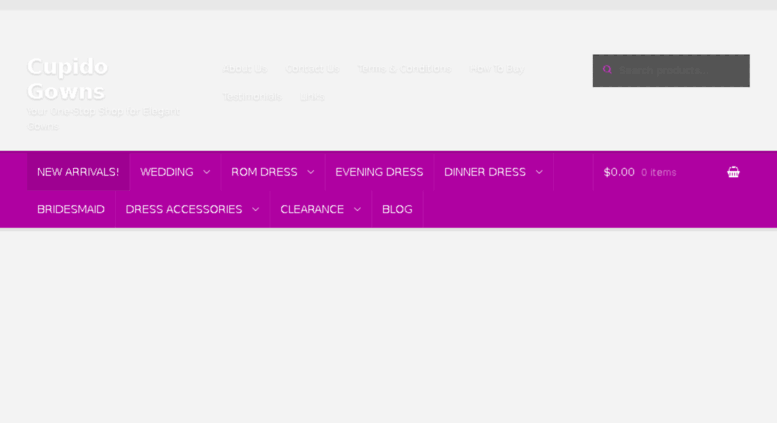Viewport: 777px width, 423px height.
Task: Go to the Wedding category
Action: click(x=166, y=172)
